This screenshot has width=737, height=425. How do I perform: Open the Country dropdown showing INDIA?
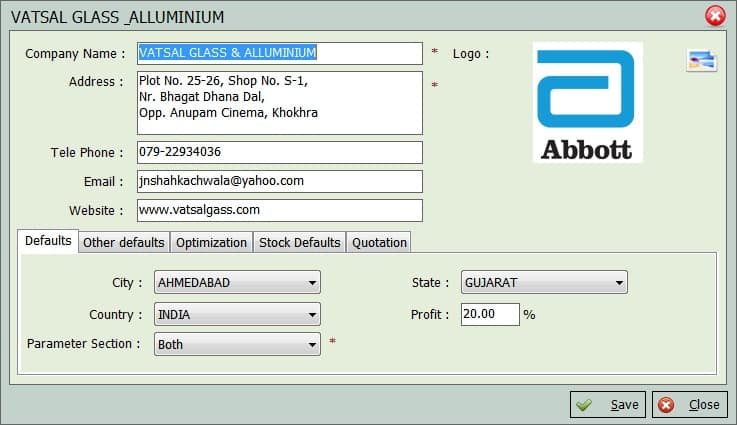click(237, 314)
